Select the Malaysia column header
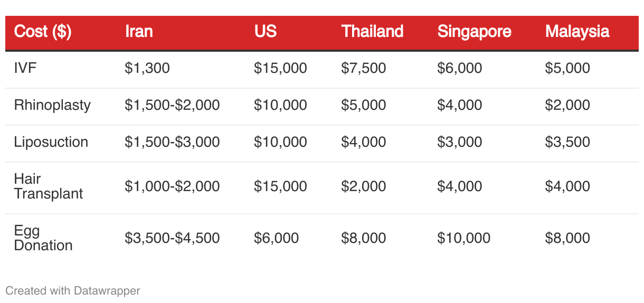This screenshot has width=644, height=303. [x=577, y=32]
